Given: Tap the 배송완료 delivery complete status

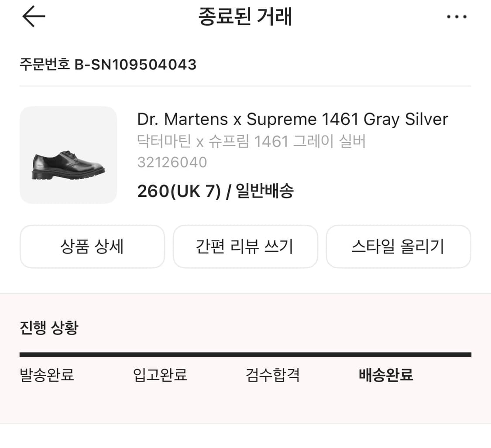Looking at the screenshot, I should point(386,375).
